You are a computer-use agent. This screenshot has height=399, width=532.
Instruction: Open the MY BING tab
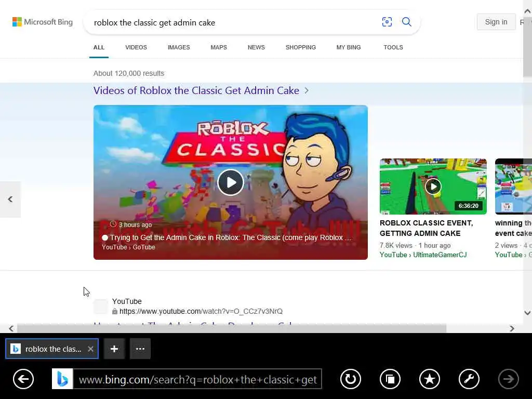(349, 47)
